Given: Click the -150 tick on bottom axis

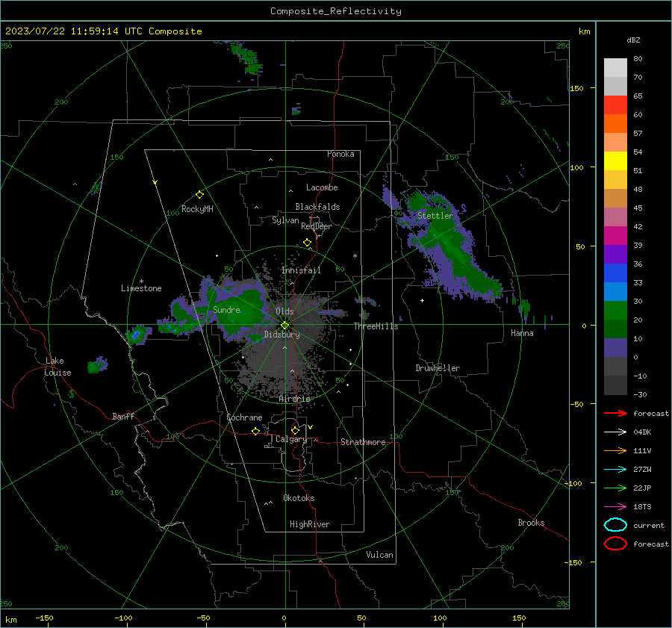Looking at the screenshot, I should 44,618.
